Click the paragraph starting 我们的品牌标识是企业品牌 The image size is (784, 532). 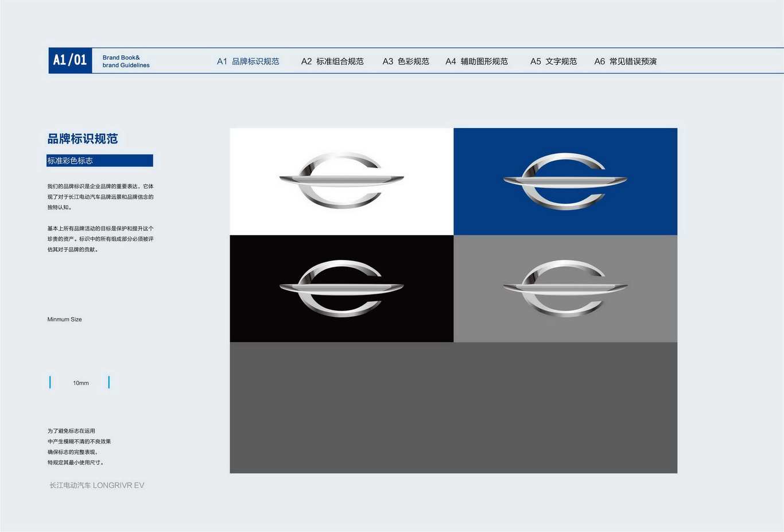tap(100, 197)
